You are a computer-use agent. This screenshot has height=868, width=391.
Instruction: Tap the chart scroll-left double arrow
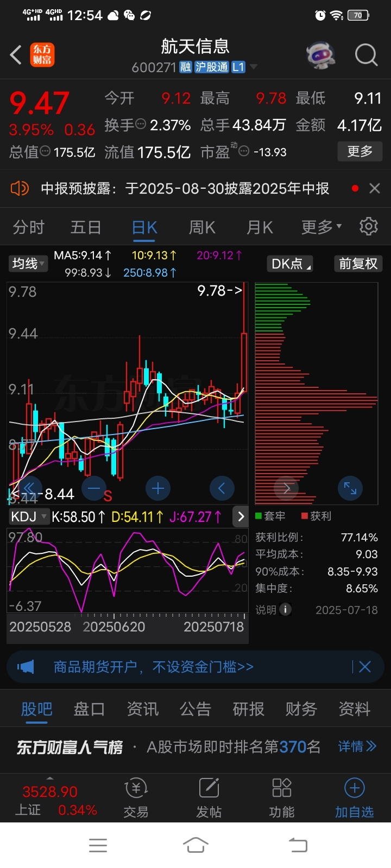pos(29,488)
